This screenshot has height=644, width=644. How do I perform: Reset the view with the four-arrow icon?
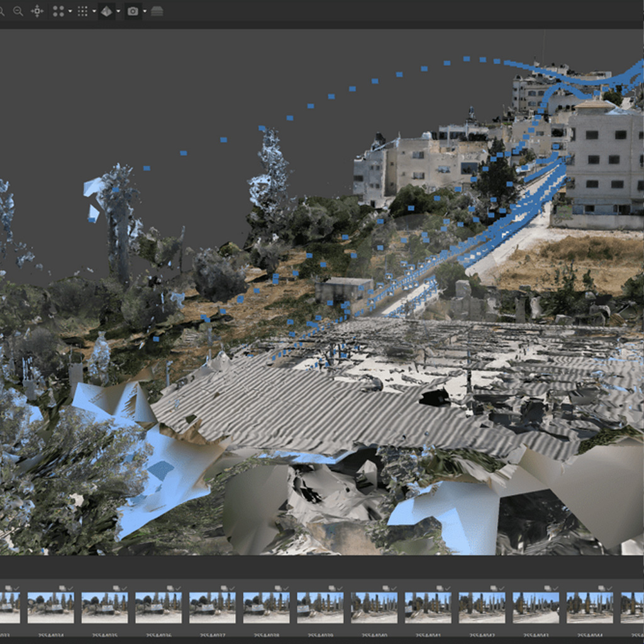click(37, 11)
